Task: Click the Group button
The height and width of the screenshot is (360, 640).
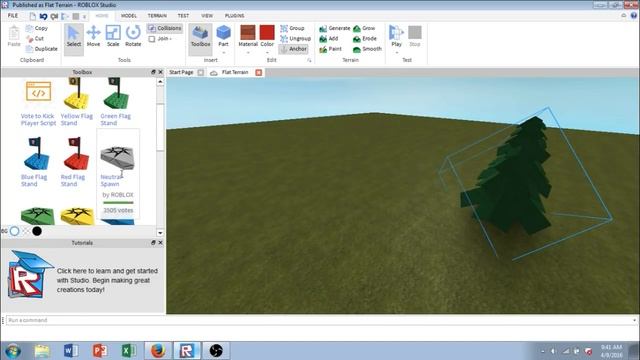Action: pos(292,28)
